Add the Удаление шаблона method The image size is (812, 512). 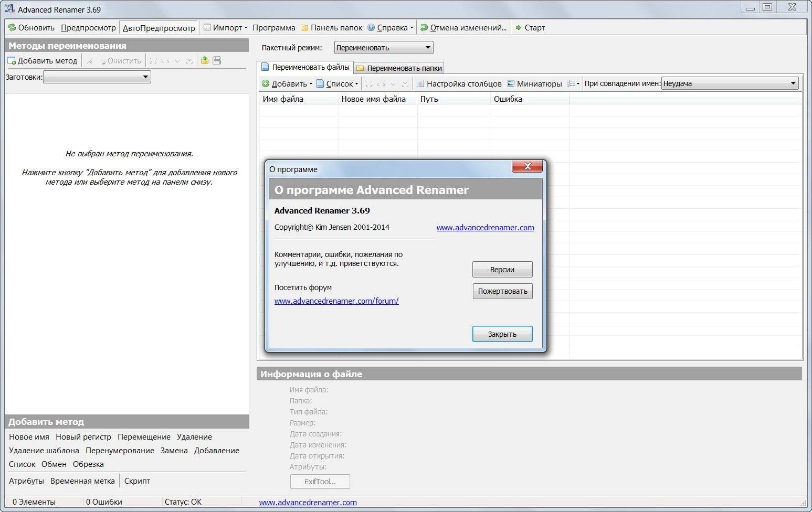tap(44, 451)
